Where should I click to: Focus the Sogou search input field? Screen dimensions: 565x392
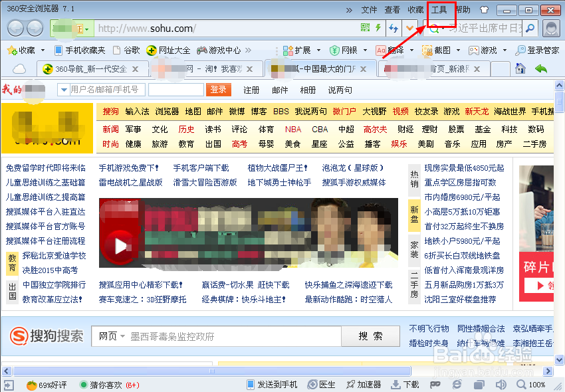pos(235,336)
